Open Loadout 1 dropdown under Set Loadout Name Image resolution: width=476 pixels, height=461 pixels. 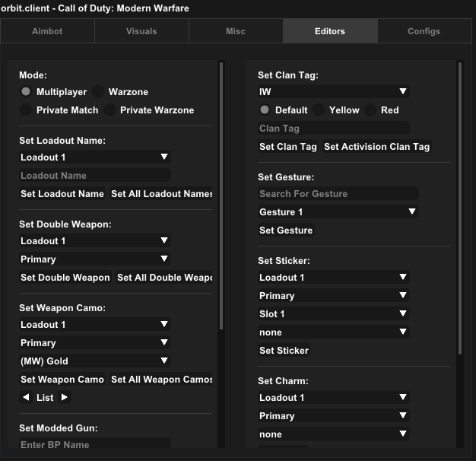[x=95, y=157]
